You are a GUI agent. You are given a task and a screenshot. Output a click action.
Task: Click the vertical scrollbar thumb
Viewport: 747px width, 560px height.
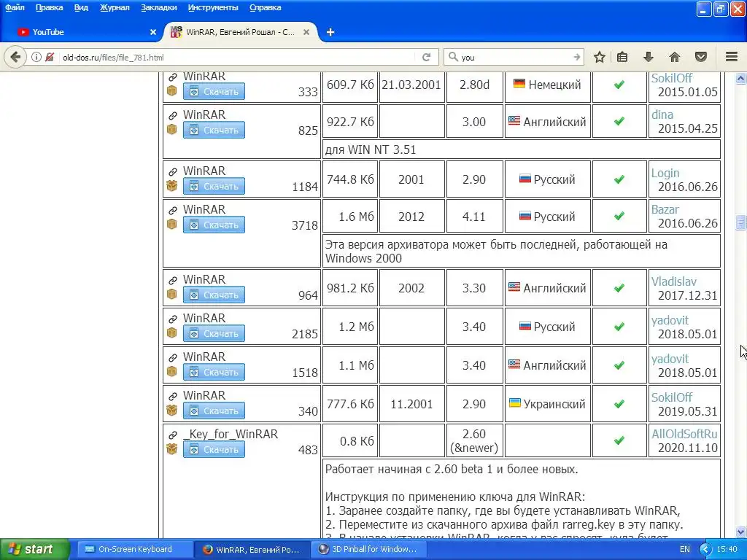740,222
